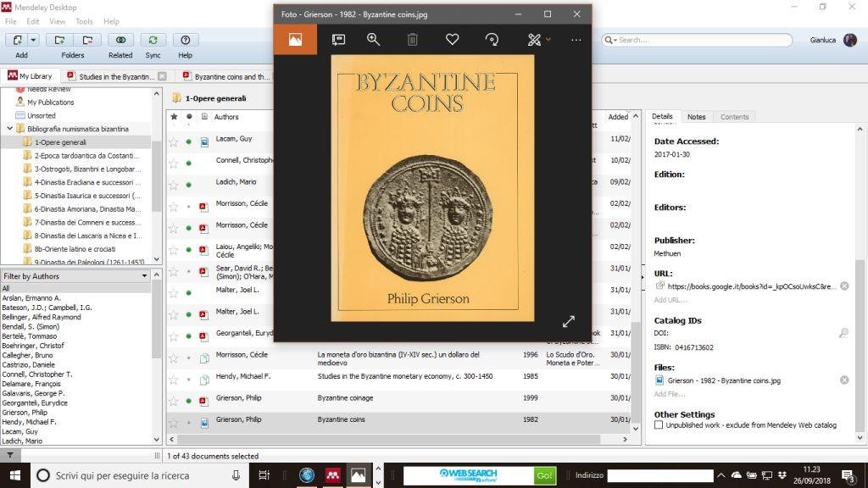Click Add File... link
This screenshot has width=868, height=488.
tap(670, 394)
